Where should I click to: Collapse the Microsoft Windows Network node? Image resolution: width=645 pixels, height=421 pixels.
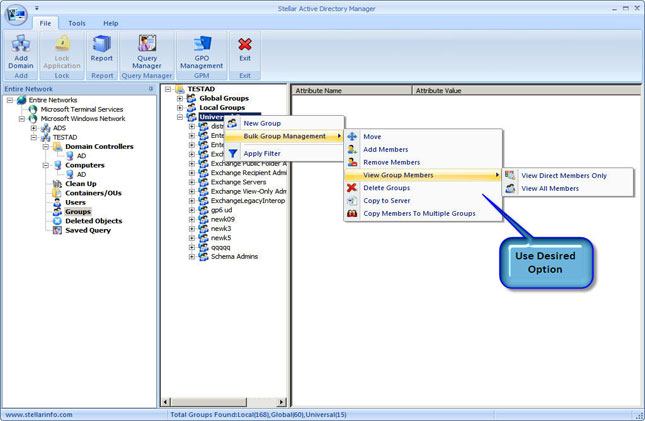pos(21,119)
